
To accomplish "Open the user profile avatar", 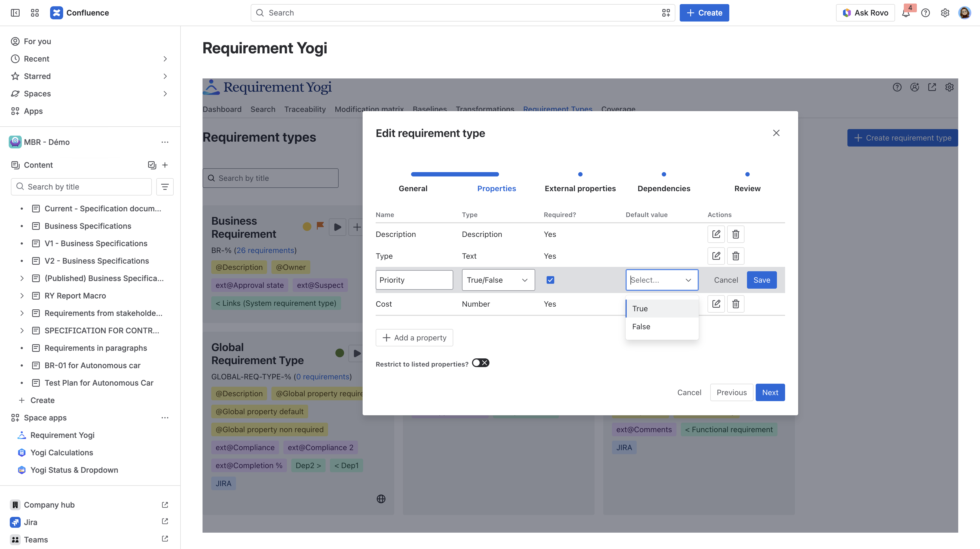I will pyautogui.click(x=964, y=13).
